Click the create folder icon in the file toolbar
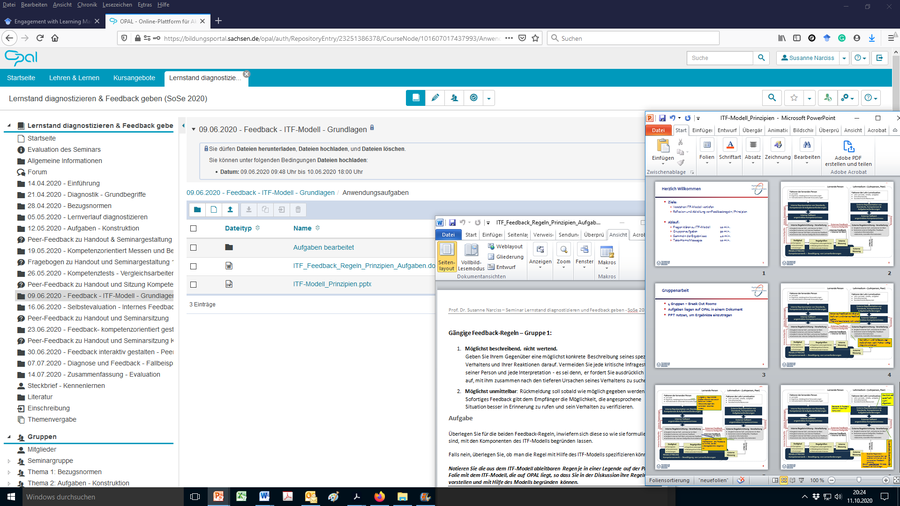Viewport: 900px width, 506px height. 197,210
